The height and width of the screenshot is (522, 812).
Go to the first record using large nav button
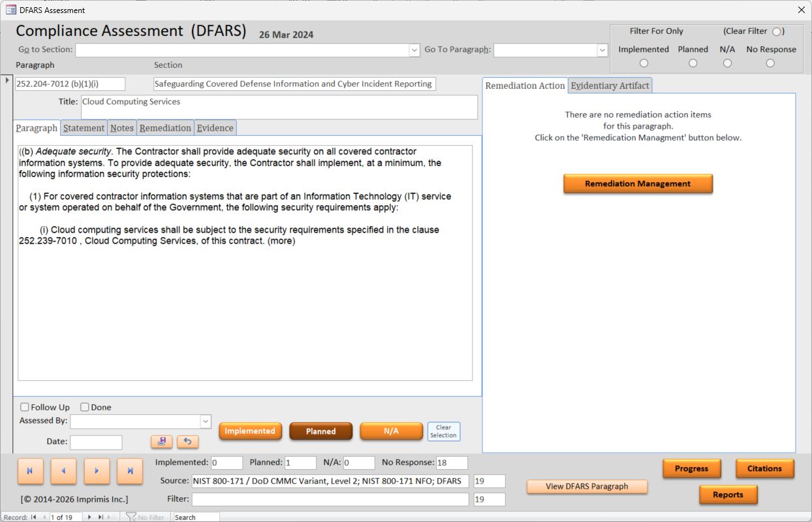click(31, 471)
